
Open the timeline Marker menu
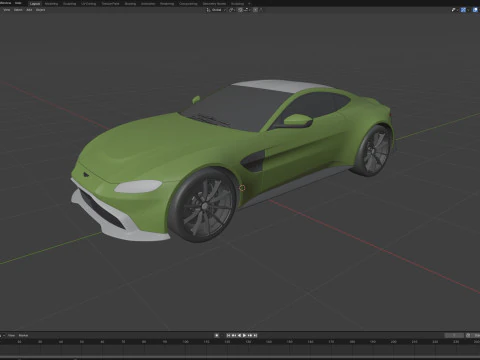tap(23, 335)
